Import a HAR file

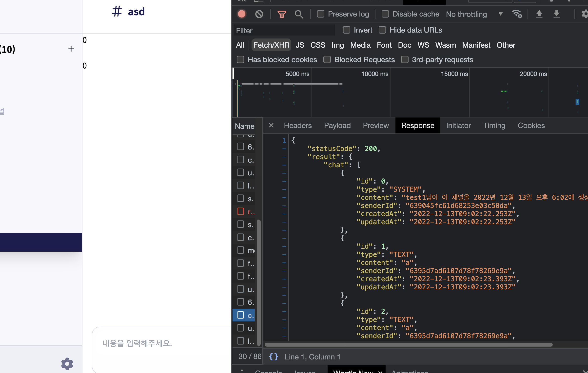click(x=540, y=14)
